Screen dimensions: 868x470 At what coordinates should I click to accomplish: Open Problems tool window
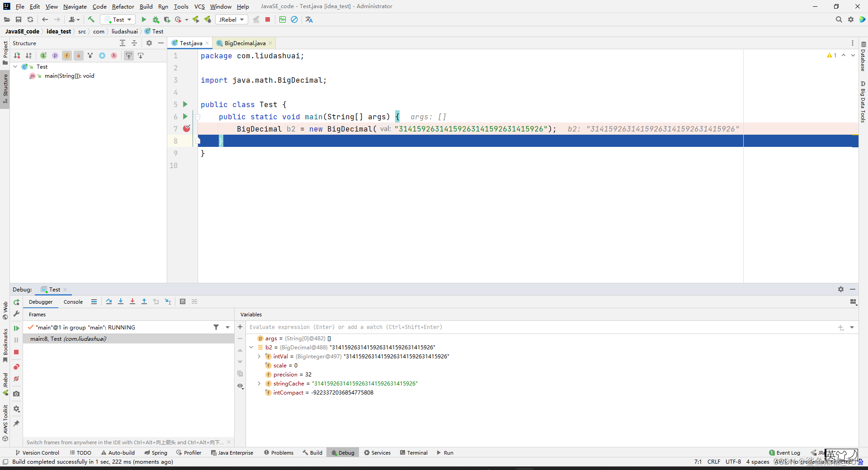278,452
